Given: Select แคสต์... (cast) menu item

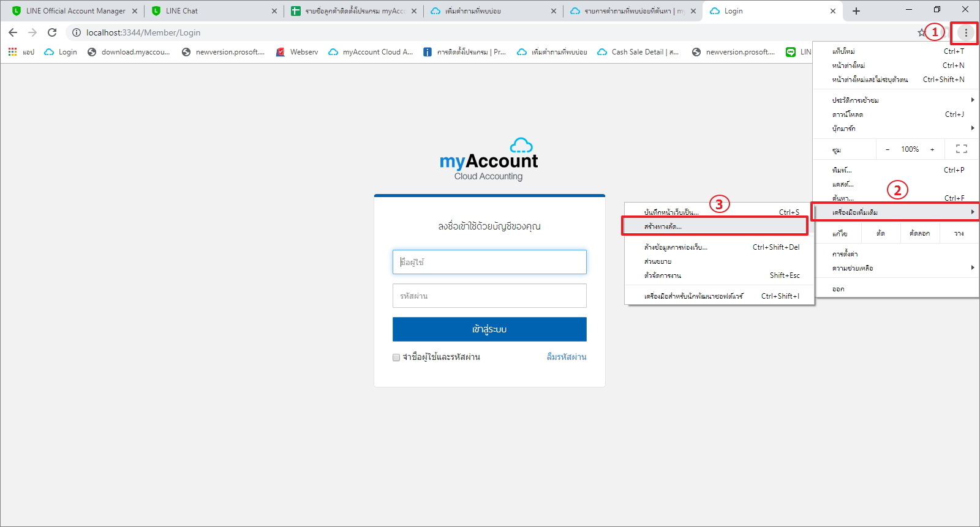Looking at the screenshot, I should [896, 184].
